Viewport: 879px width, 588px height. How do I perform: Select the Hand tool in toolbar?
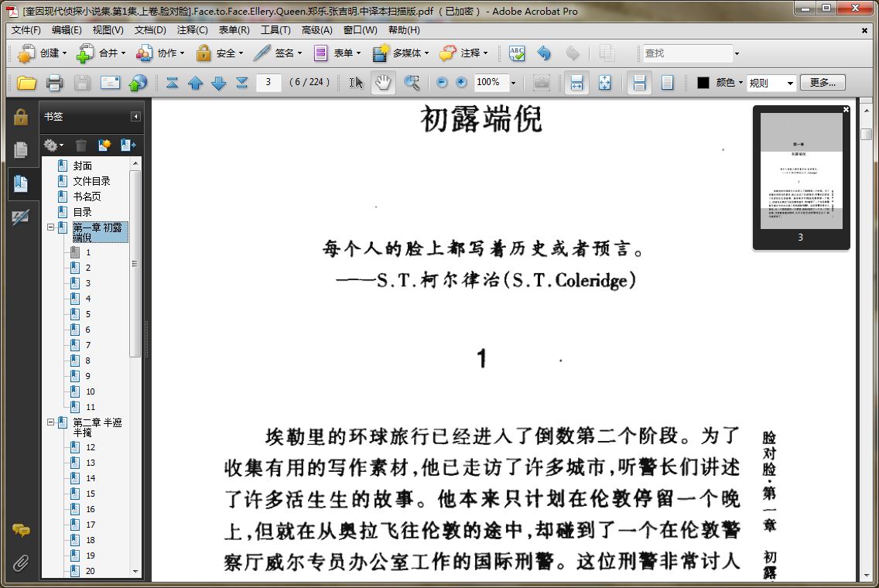(384, 83)
